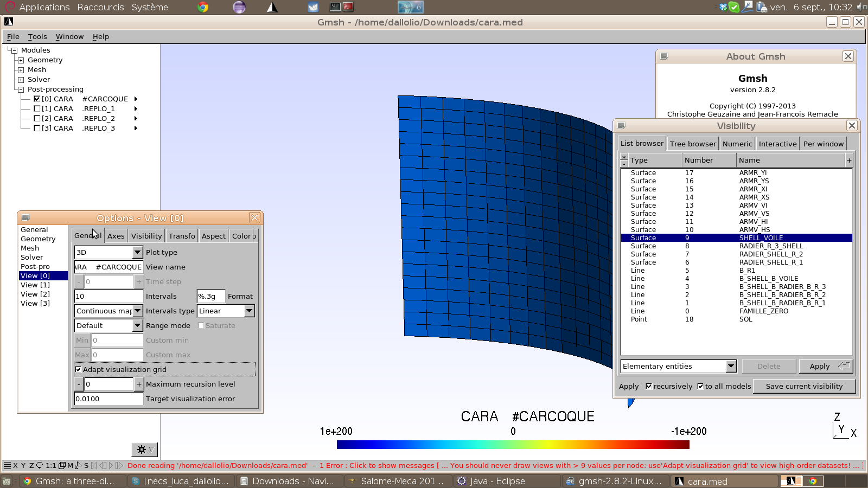
Task: Toggle the projection cube icon in status bar
Action: point(62,465)
